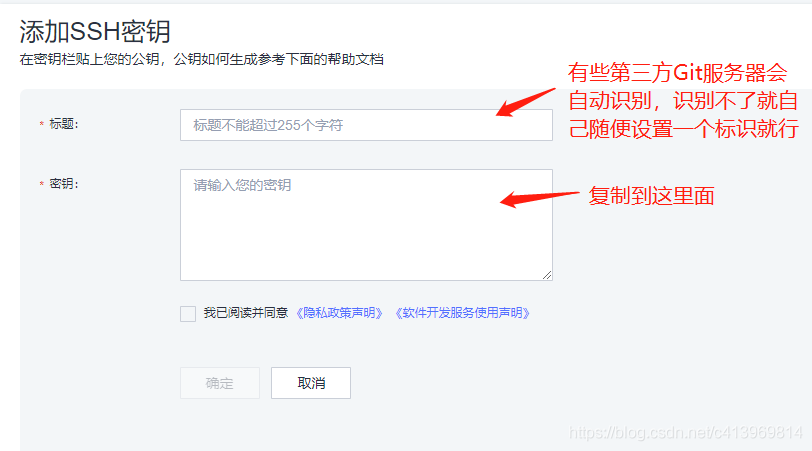The width and height of the screenshot is (812, 451).
Task: Click the red asterisk beside 标题
Action: point(41,124)
